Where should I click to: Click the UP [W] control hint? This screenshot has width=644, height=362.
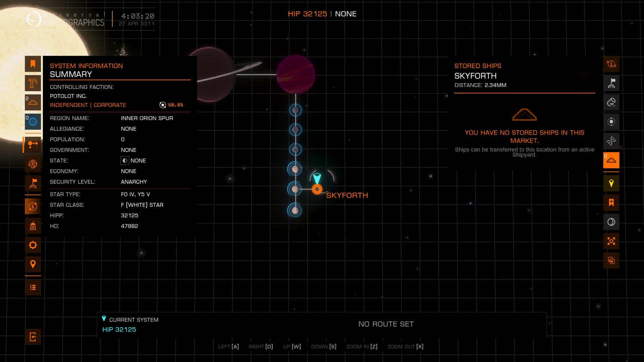point(292,347)
